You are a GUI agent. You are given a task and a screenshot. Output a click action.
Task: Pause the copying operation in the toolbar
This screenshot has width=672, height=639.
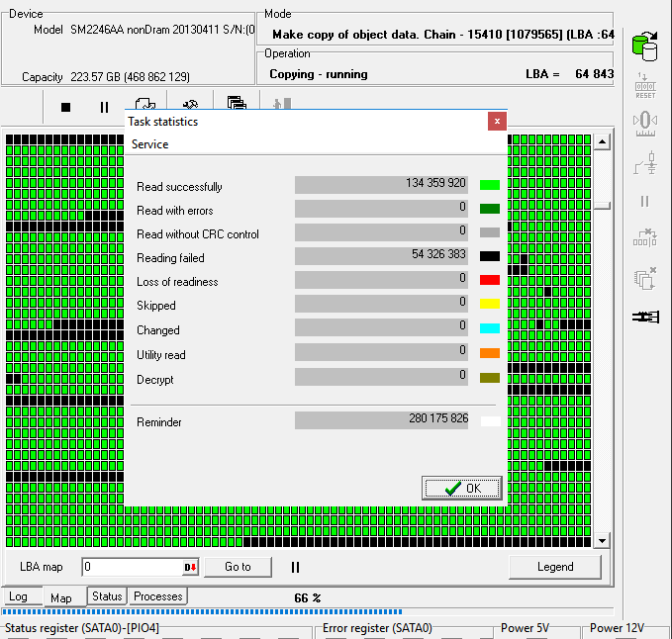104,107
